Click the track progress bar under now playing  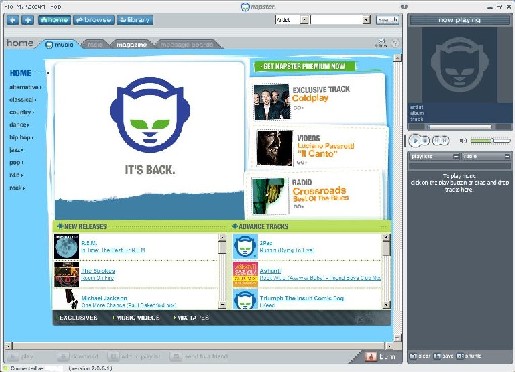(x=459, y=127)
